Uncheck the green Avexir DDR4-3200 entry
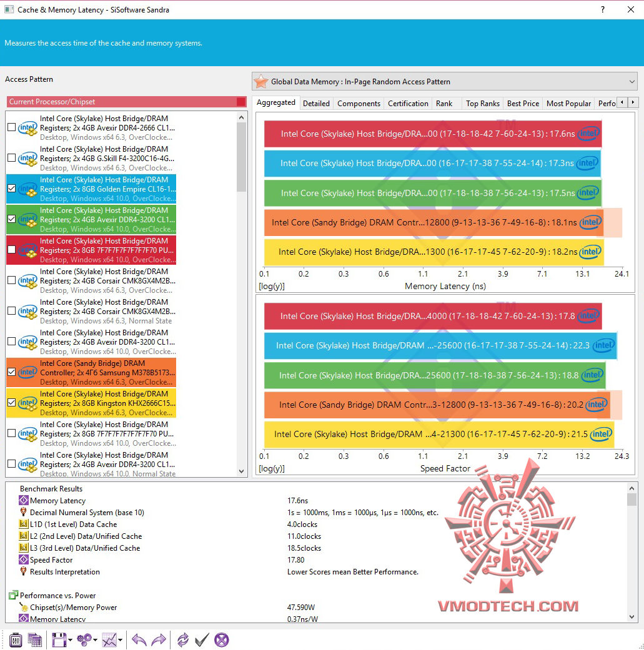Image resolution: width=644 pixels, height=650 pixels. coord(12,219)
